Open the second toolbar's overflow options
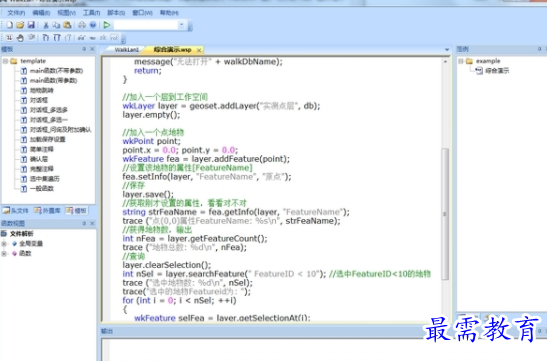This screenshot has height=361, width=547. pyautogui.click(x=123, y=39)
